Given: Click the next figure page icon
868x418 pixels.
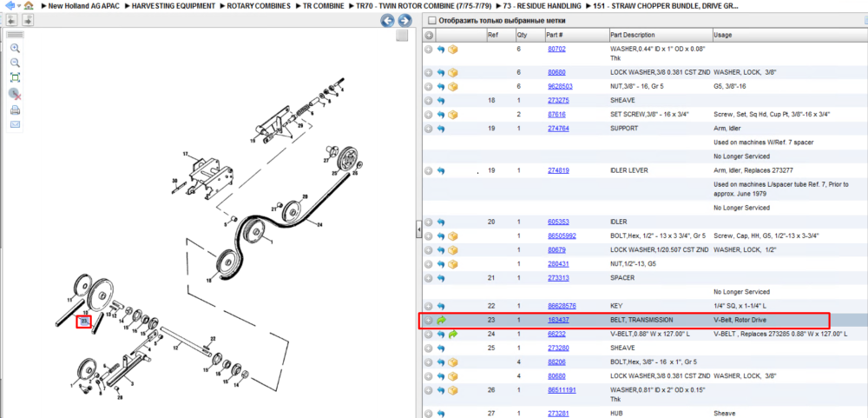Looking at the screenshot, I should click(27, 21).
